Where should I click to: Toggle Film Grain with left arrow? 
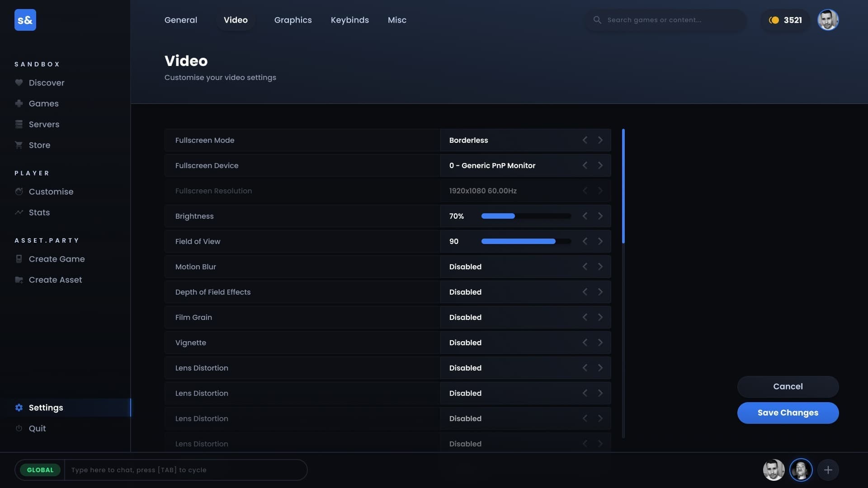tap(585, 317)
